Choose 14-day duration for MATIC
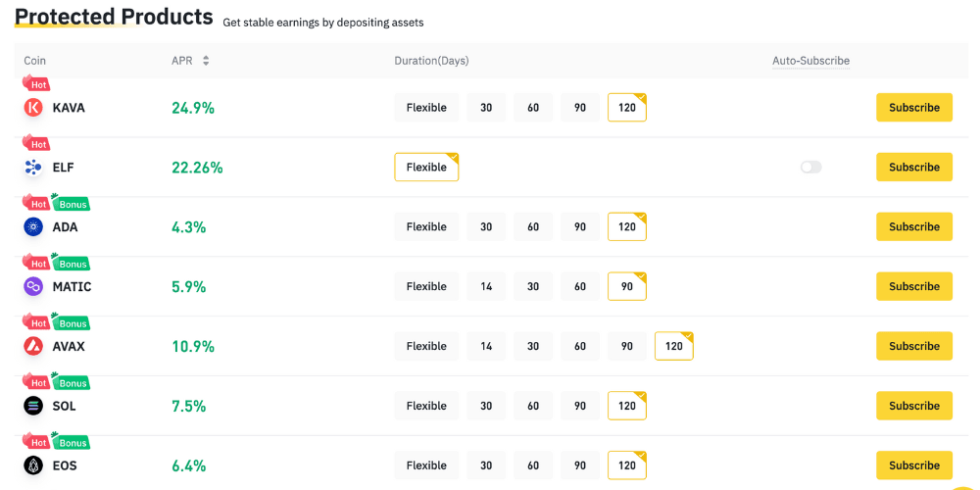 (486, 287)
